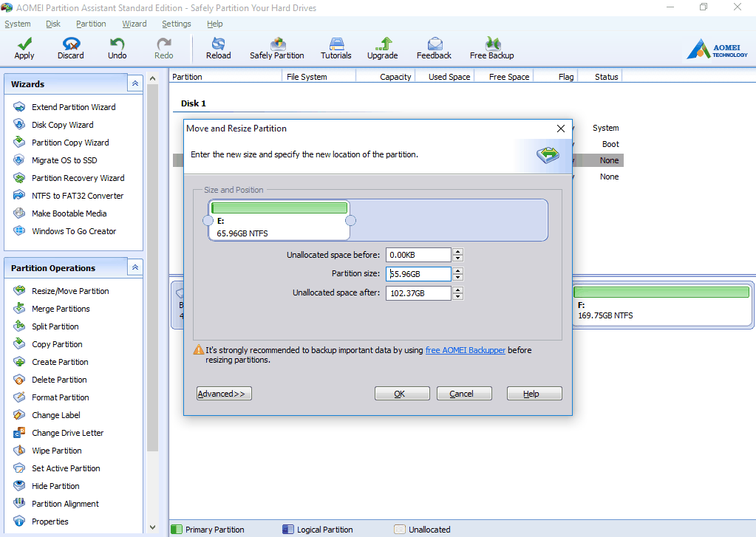Click the Discard toolbar icon
The width and height of the screenshot is (756, 537).
tap(71, 48)
